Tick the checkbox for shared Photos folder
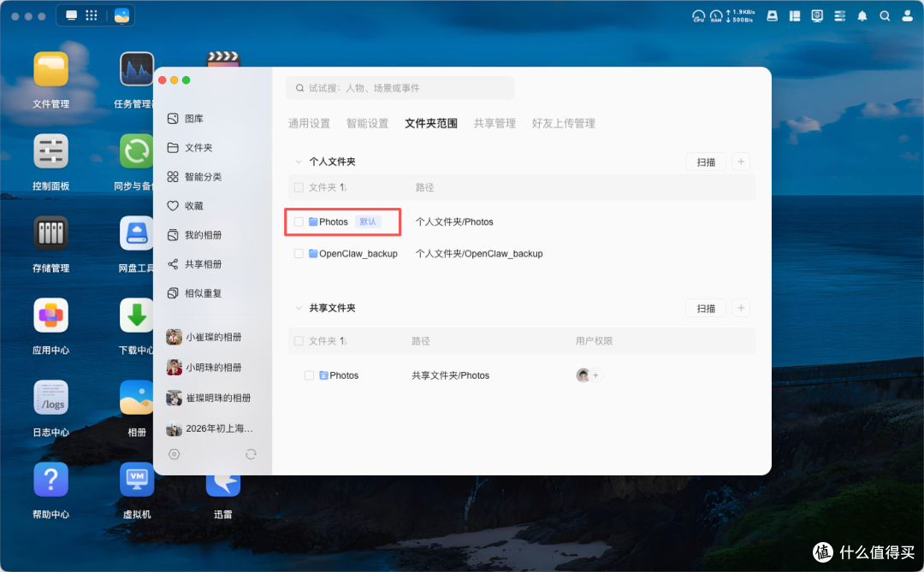 click(x=310, y=375)
